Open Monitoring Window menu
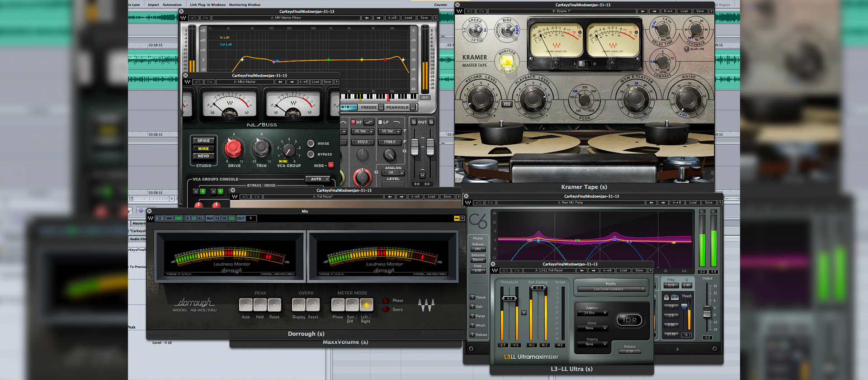This screenshot has width=868, height=380. 245,5
